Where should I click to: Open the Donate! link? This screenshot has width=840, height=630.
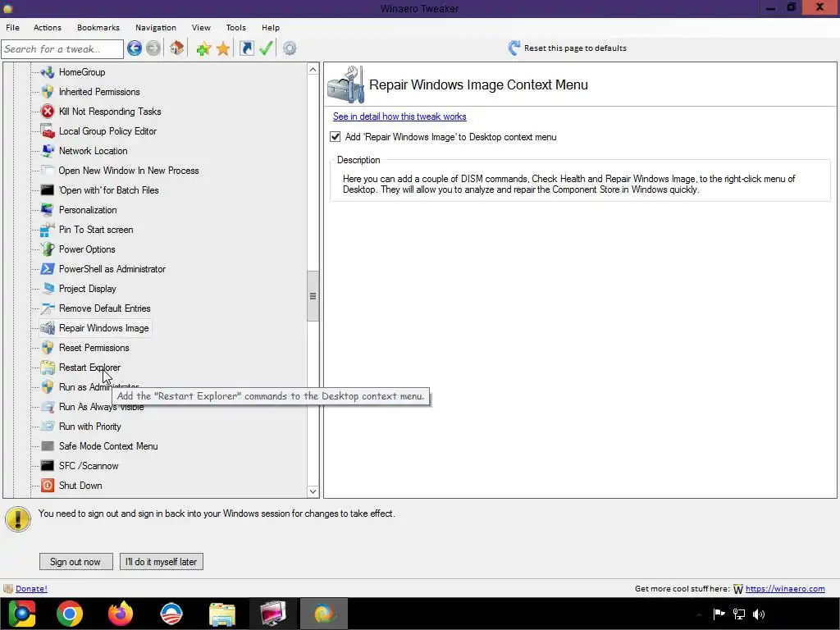pos(31,588)
